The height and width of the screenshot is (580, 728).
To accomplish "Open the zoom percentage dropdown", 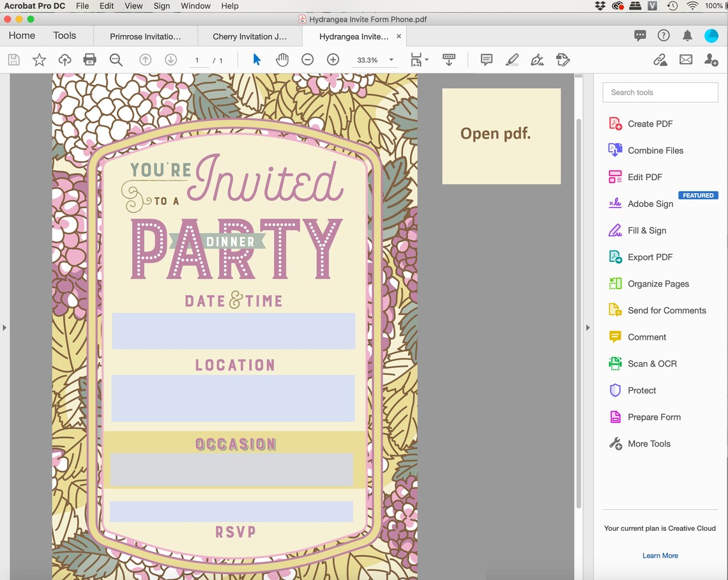I will pos(390,59).
